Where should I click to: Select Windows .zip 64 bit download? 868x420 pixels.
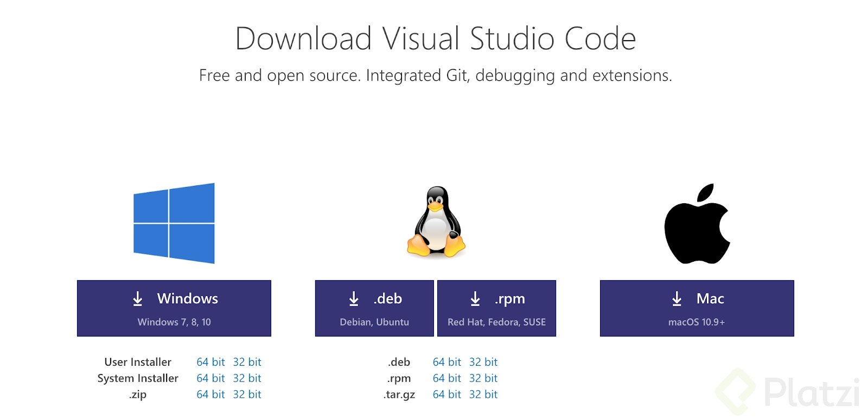pyautogui.click(x=210, y=395)
